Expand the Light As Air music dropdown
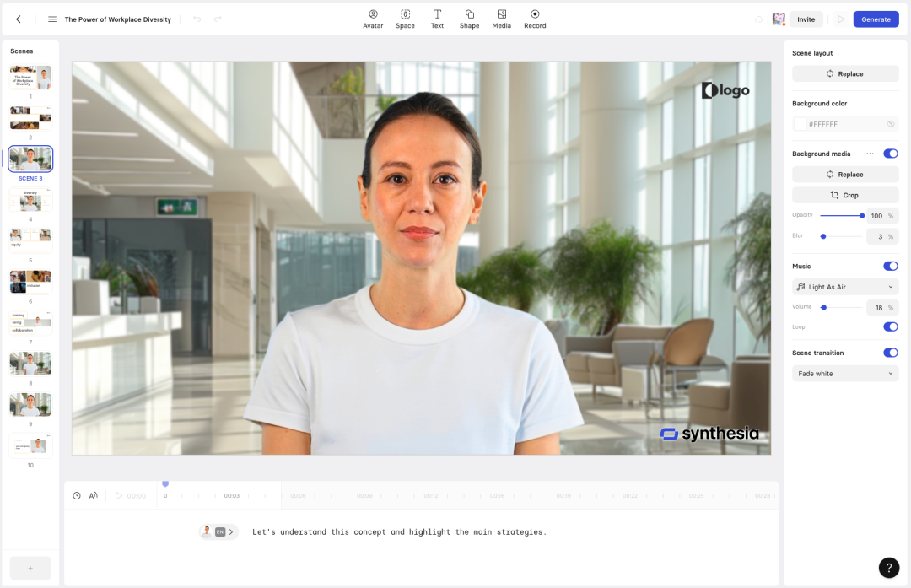Image resolution: width=911 pixels, height=588 pixels. (x=844, y=287)
